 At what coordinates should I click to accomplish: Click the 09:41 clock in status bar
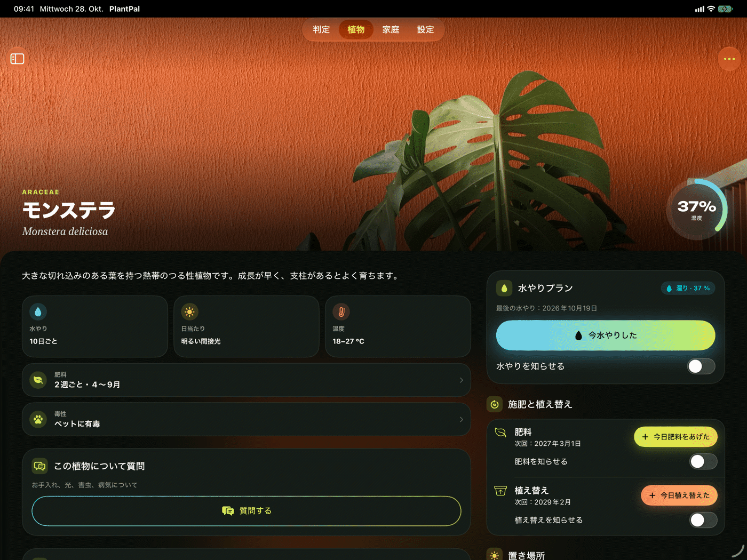(24, 9)
